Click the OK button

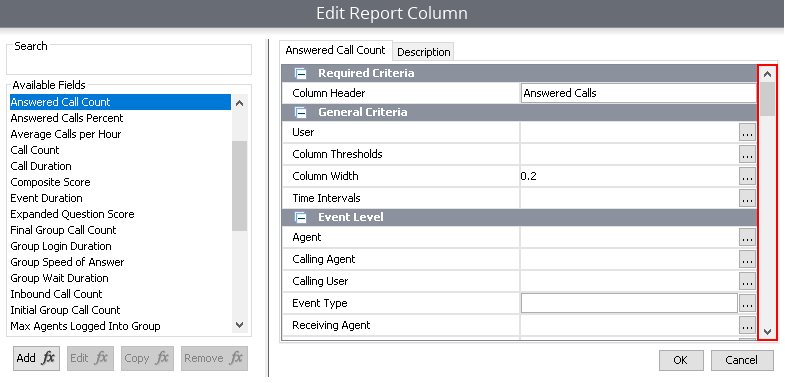pyautogui.click(x=681, y=360)
